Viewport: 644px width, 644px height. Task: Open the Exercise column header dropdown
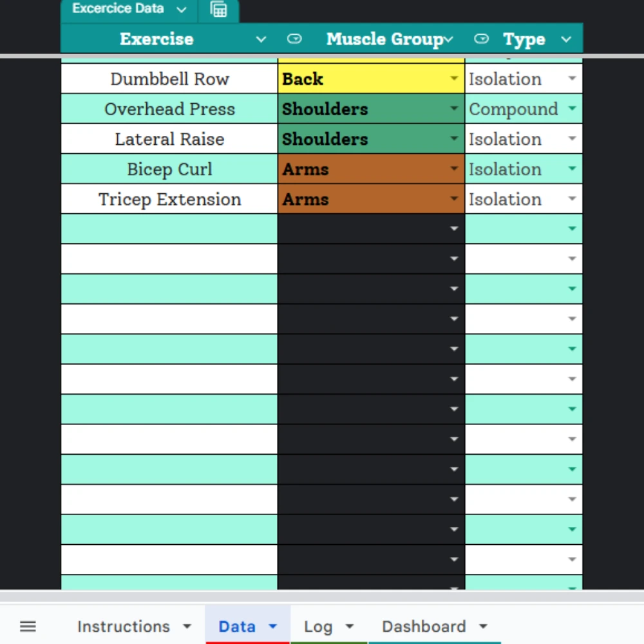point(260,39)
